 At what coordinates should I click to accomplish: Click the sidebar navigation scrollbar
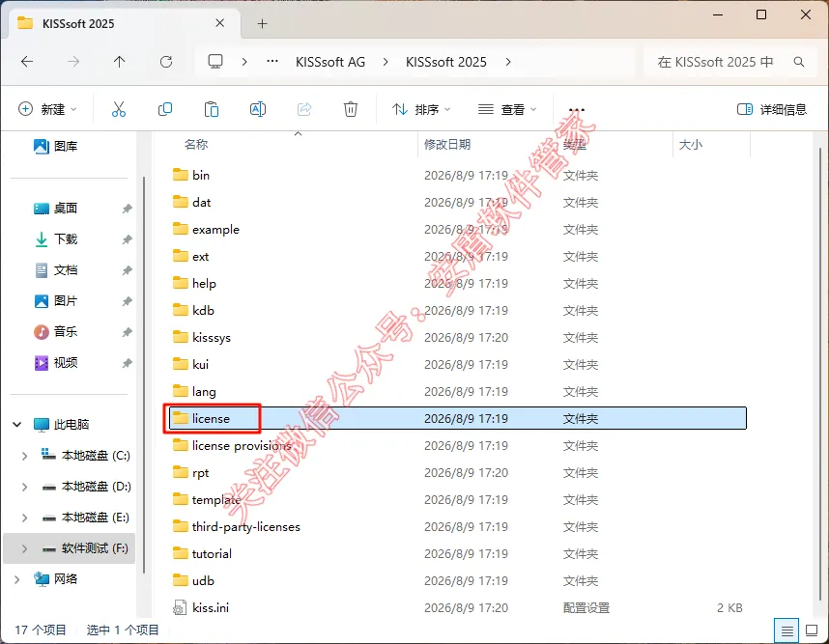point(144,375)
